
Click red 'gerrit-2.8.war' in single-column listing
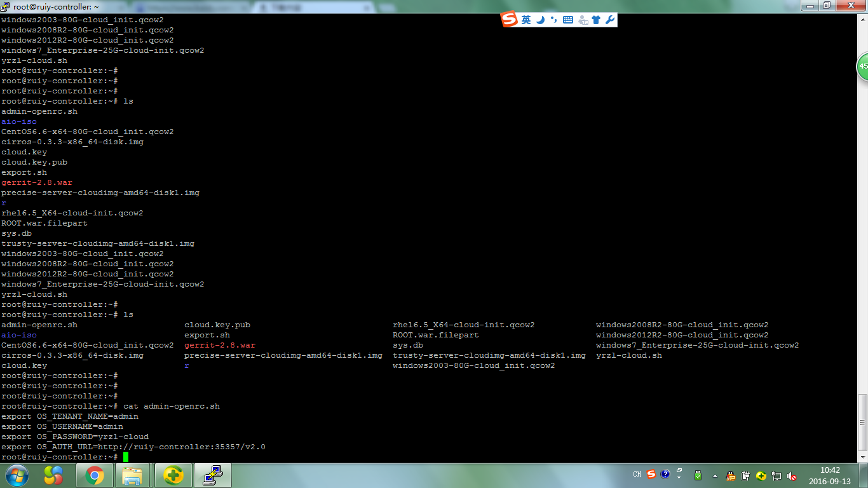tap(37, 182)
